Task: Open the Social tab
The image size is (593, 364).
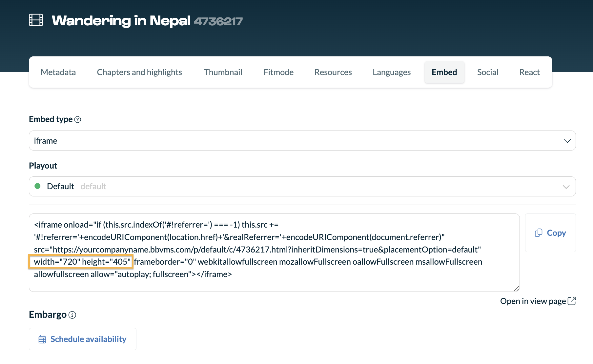Action: point(487,72)
